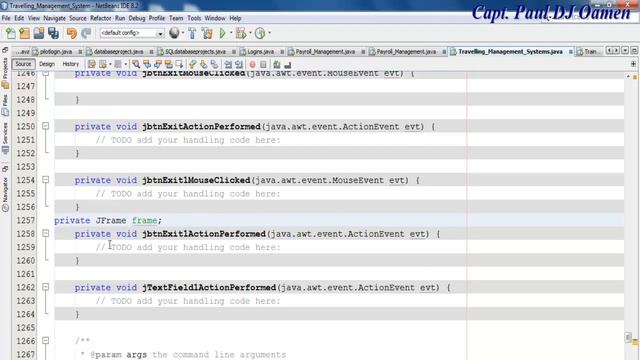The image size is (640, 360).
Task: Toggle highlight search in editor toolbar
Action: click(168, 64)
